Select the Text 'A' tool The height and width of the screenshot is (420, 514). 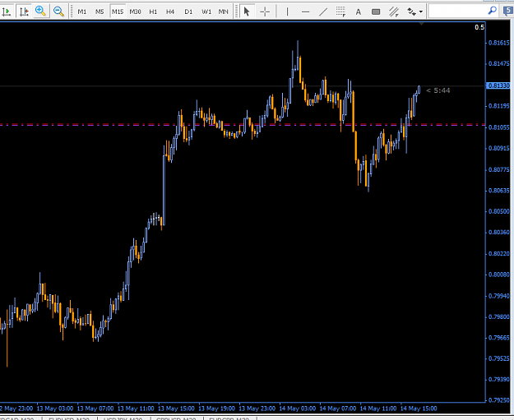359,12
